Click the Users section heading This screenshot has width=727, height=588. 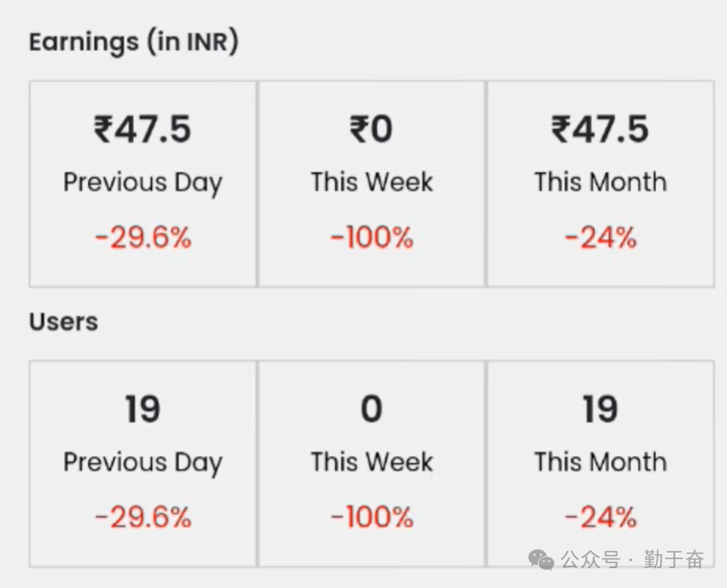coord(64,321)
